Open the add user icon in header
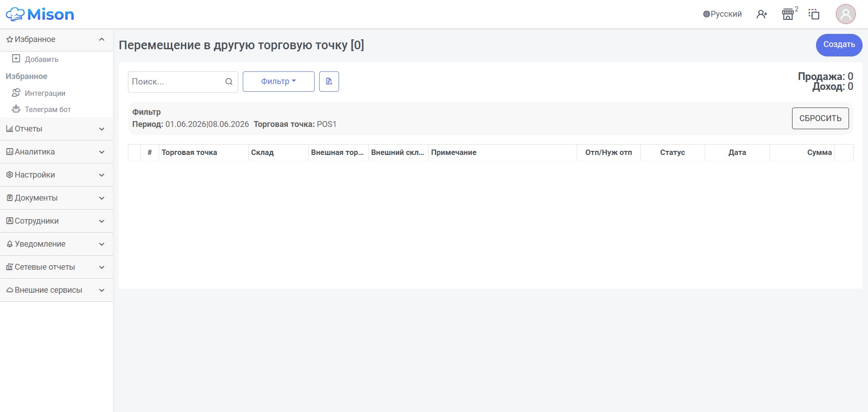The width and height of the screenshot is (868, 412). pyautogui.click(x=762, y=14)
